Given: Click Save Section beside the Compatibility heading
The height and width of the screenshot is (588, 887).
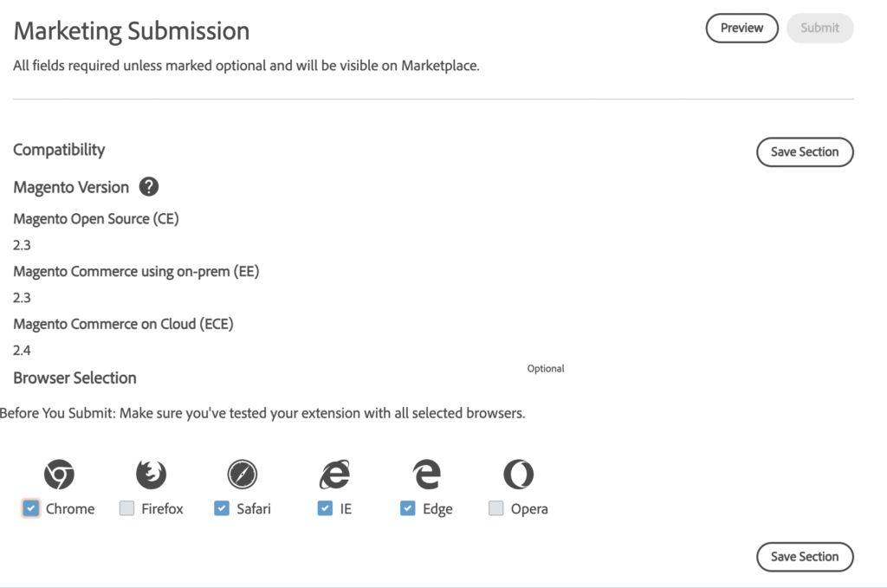Looking at the screenshot, I should (805, 152).
